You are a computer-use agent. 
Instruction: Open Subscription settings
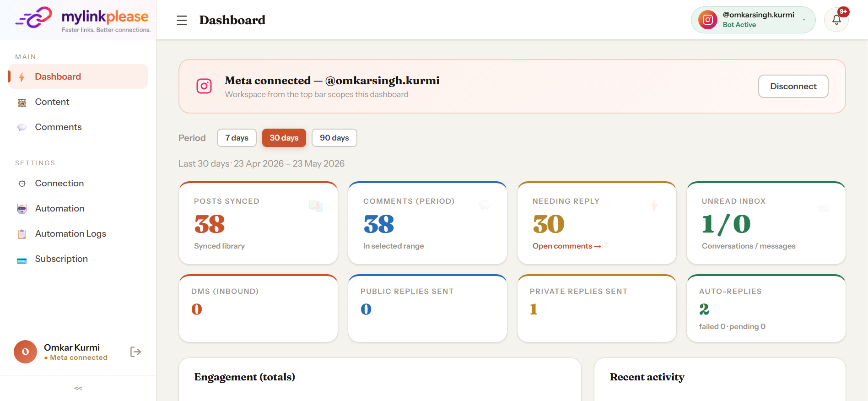[78, 259]
